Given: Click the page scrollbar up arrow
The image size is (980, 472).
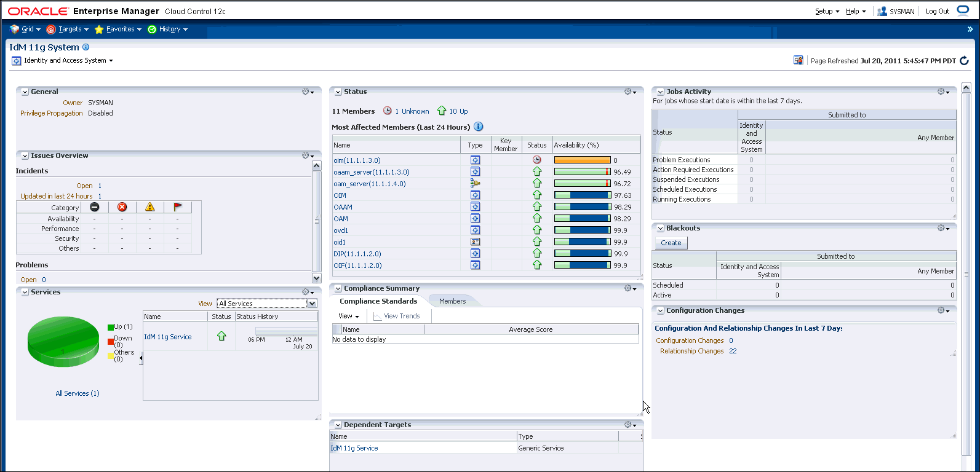Looking at the screenshot, I should point(966,88).
